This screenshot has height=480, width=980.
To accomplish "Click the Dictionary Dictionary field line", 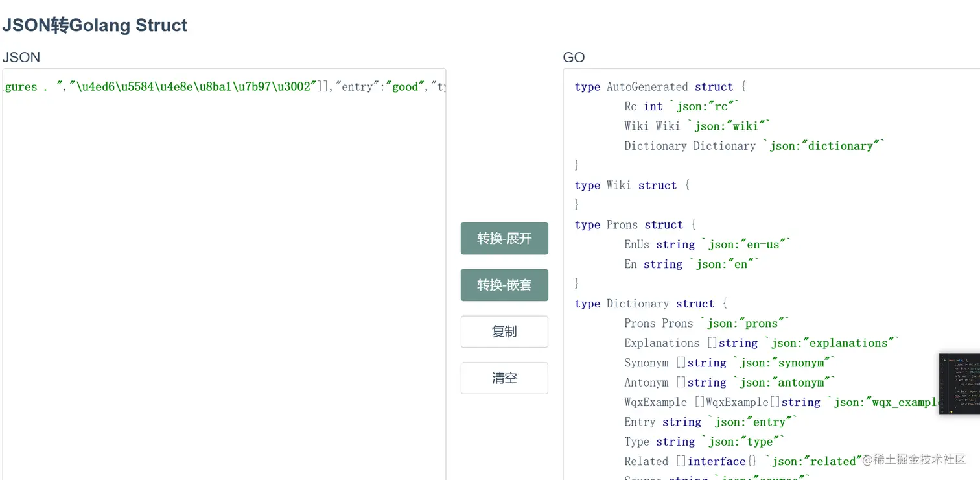I will pos(754,146).
